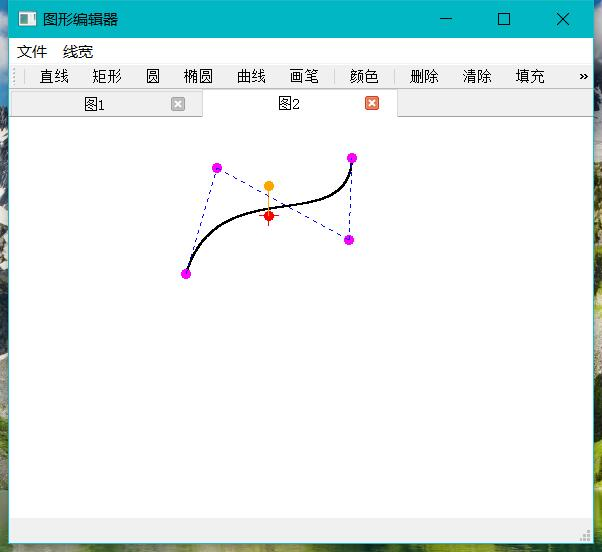The height and width of the screenshot is (552, 602).
Task: Open the 文件 menu
Action: (x=32, y=51)
